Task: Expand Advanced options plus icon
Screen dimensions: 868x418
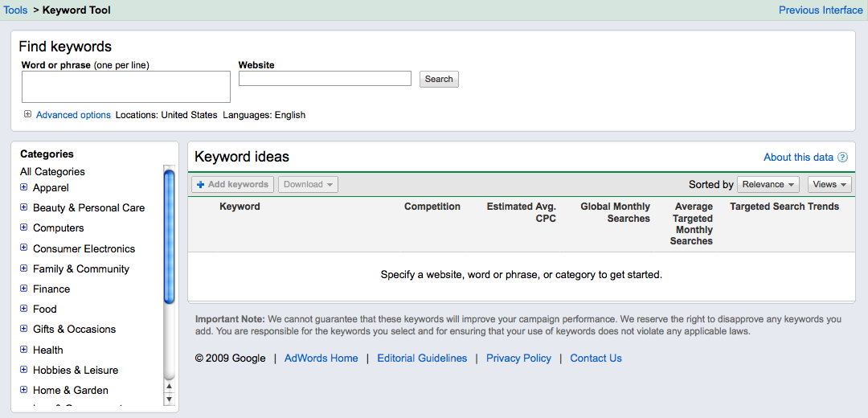Action: tap(27, 114)
